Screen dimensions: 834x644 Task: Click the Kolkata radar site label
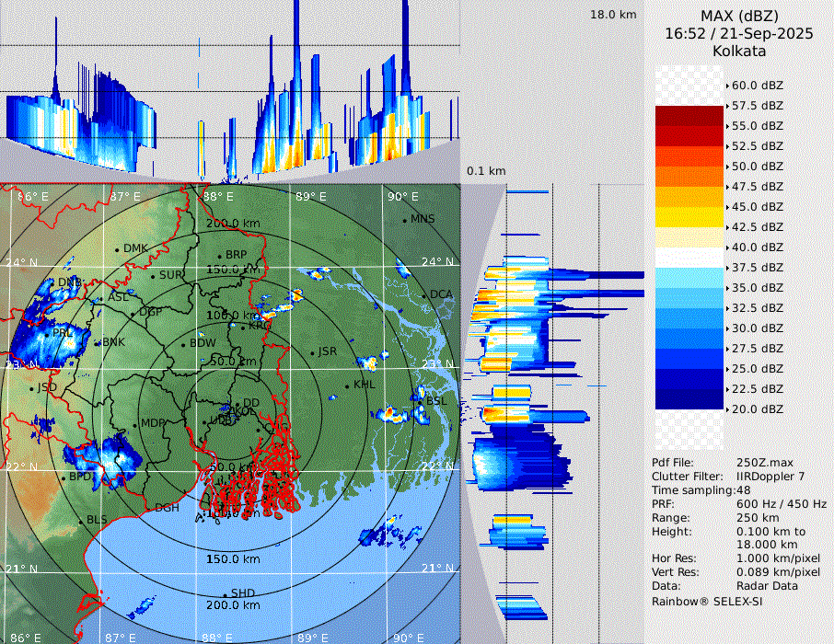tap(739, 52)
